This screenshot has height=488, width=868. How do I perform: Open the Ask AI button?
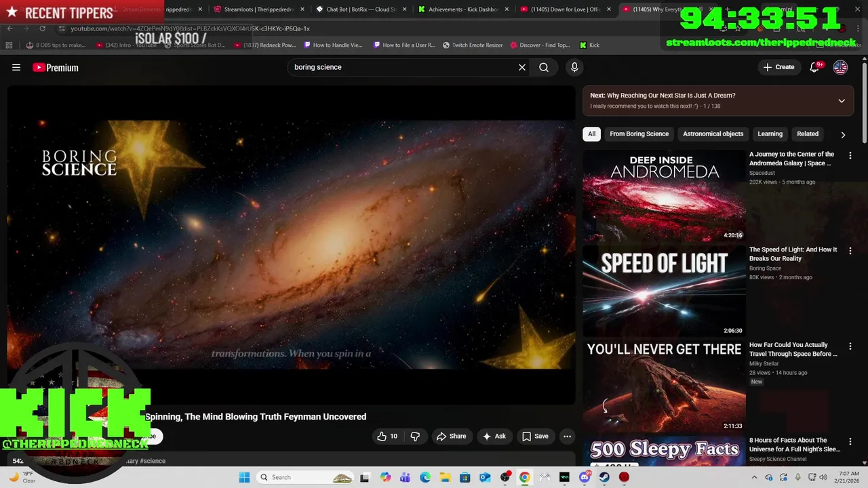[494, 436]
